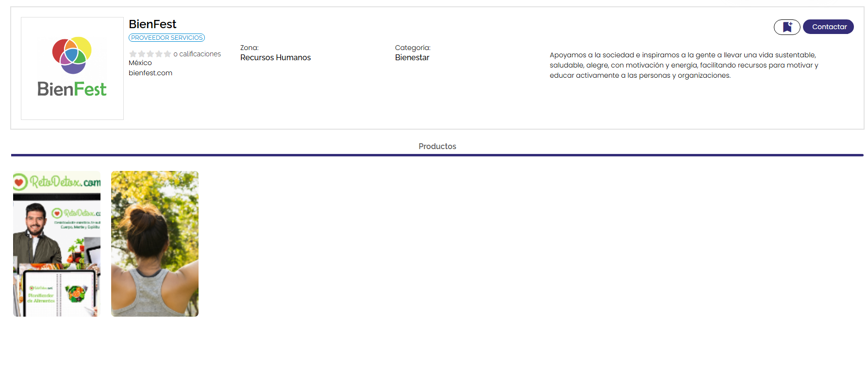868x372 pixels.
Task: Click the BienFest company logo
Action: click(x=72, y=68)
